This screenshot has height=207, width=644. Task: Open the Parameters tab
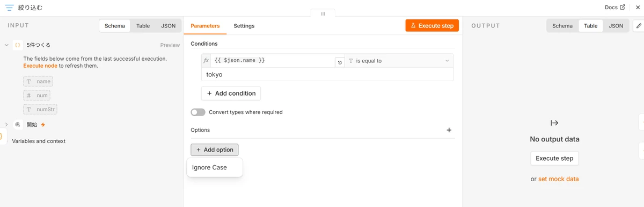point(205,26)
